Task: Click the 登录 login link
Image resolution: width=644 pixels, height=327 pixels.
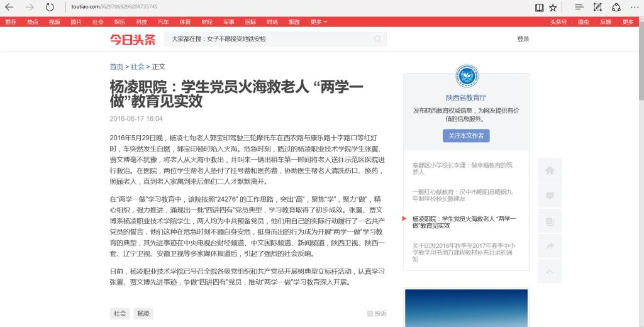Action: (x=523, y=39)
